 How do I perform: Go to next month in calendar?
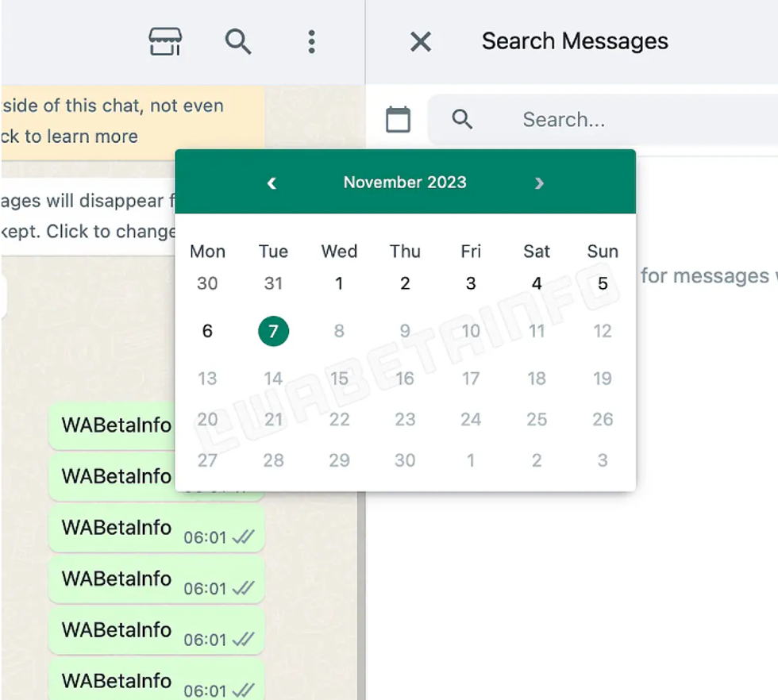pyautogui.click(x=539, y=183)
